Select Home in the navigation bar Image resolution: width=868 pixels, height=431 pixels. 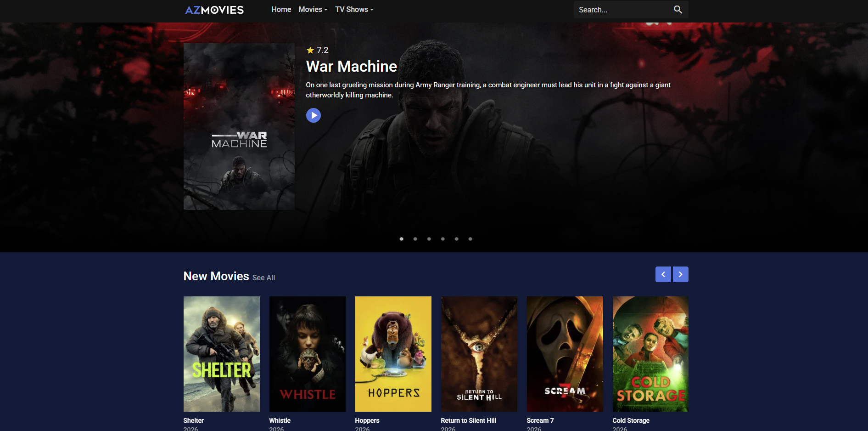[x=281, y=9]
